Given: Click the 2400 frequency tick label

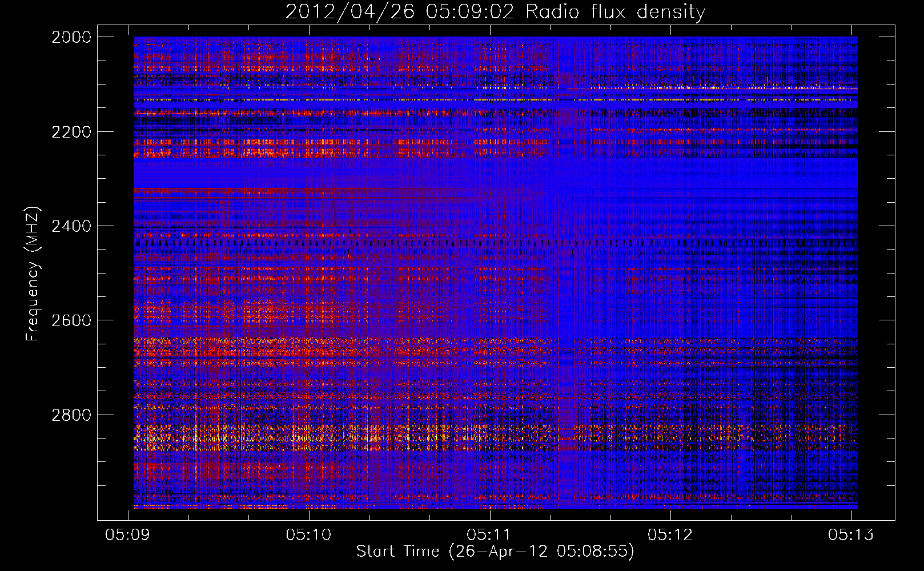Looking at the screenshot, I should tap(71, 227).
